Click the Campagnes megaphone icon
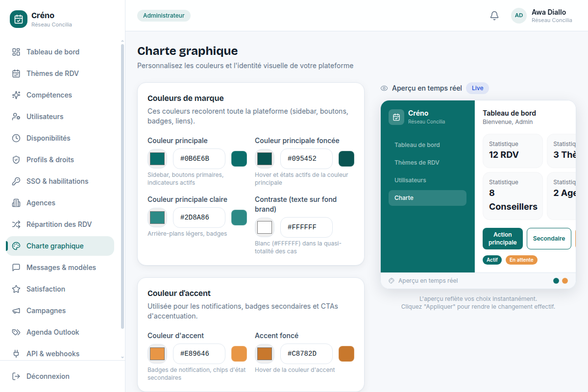The image size is (588, 392). (16, 311)
